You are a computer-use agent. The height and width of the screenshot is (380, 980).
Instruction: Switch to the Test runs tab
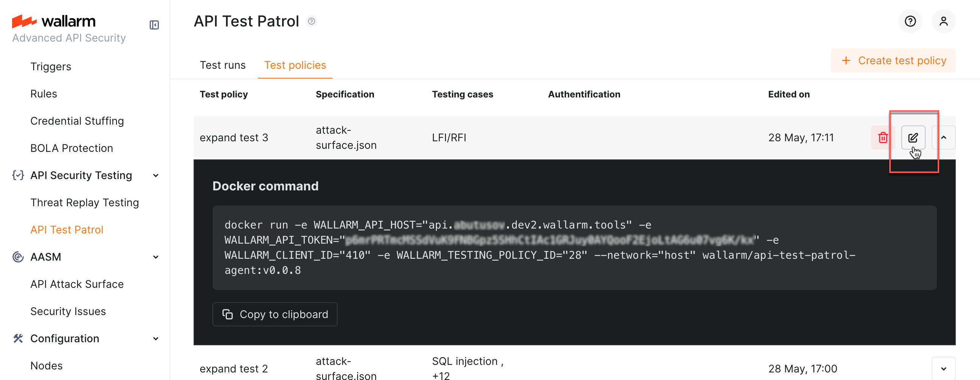pos(223,65)
